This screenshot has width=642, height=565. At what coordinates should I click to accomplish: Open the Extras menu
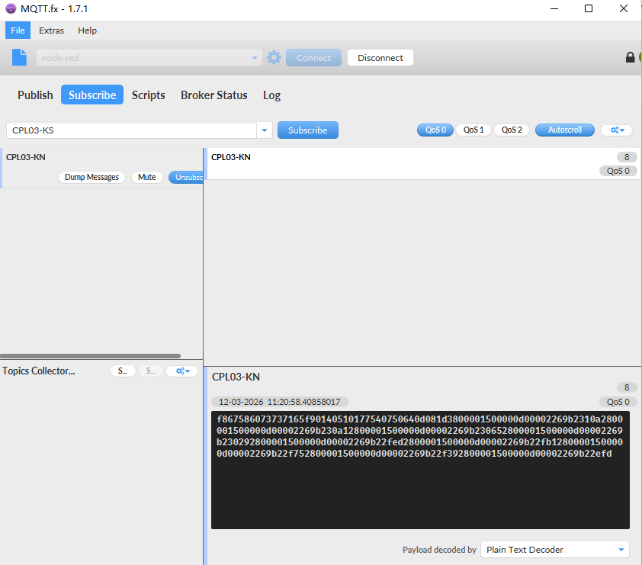51,31
